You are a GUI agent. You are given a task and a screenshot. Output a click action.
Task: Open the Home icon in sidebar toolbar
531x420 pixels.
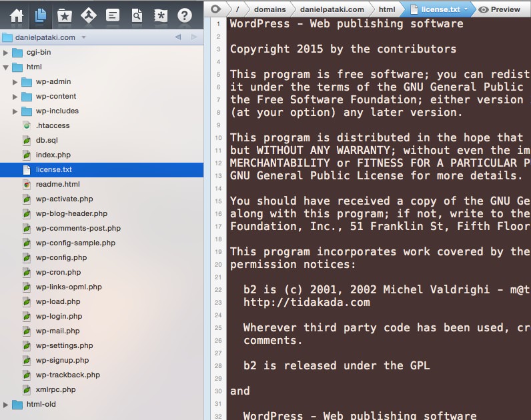17,15
